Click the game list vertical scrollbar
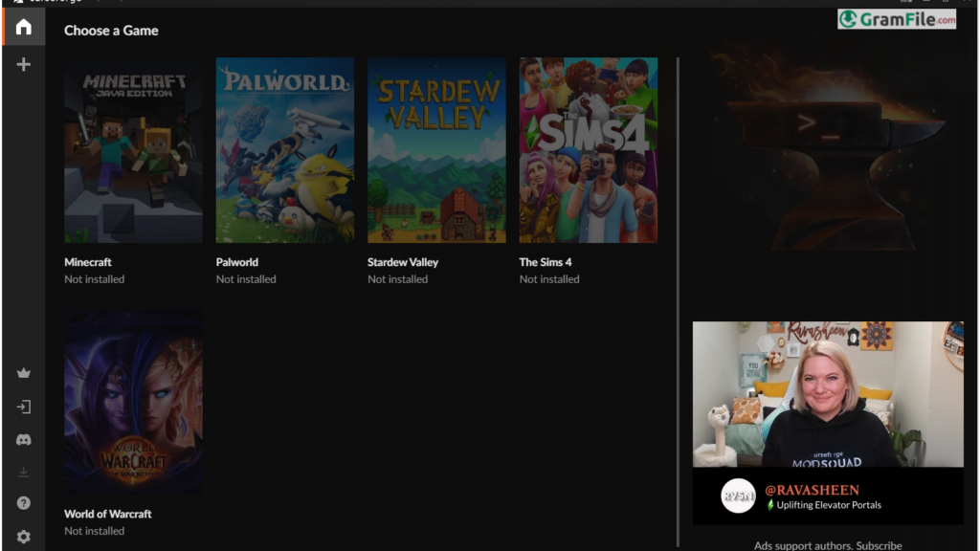Image resolution: width=980 pixels, height=551 pixels. (x=679, y=302)
